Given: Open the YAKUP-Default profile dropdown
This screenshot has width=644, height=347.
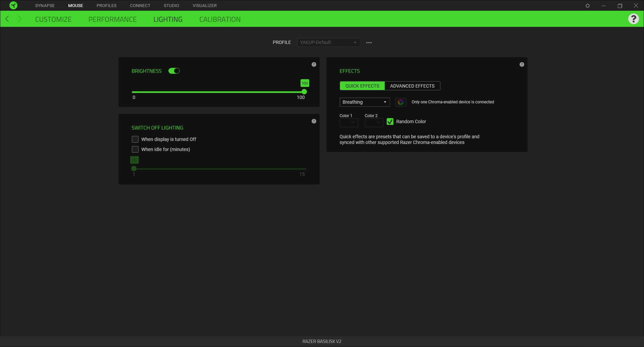Looking at the screenshot, I should (328, 42).
